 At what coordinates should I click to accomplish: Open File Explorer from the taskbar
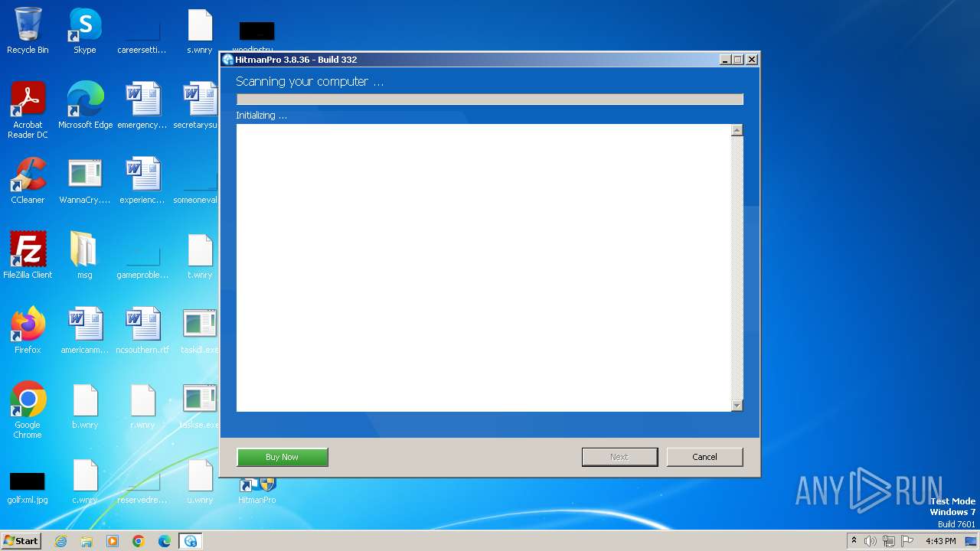click(x=87, y=541)
